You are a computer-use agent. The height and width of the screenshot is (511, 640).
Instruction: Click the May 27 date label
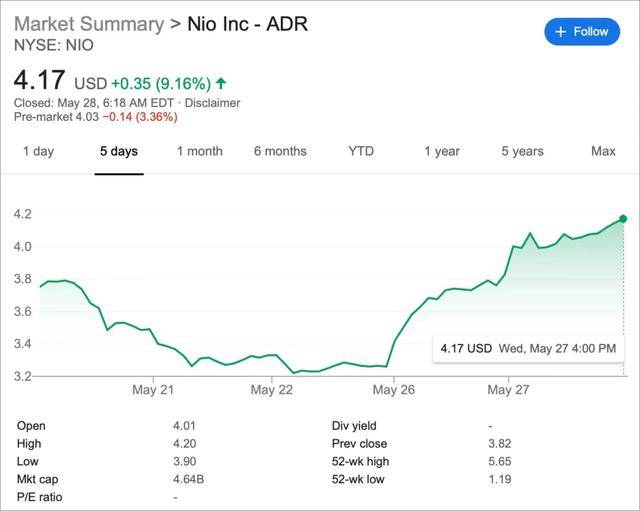(x=508, y=389)
